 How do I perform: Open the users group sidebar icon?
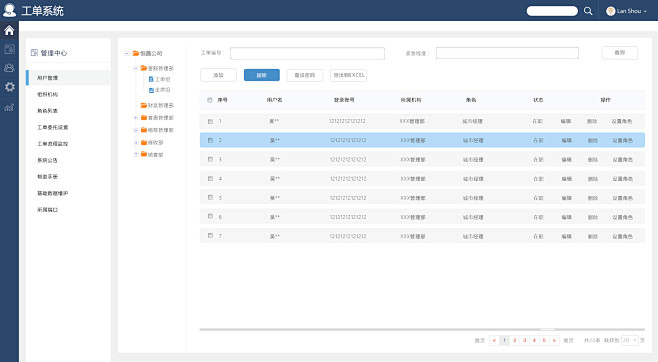coord(9,68)
